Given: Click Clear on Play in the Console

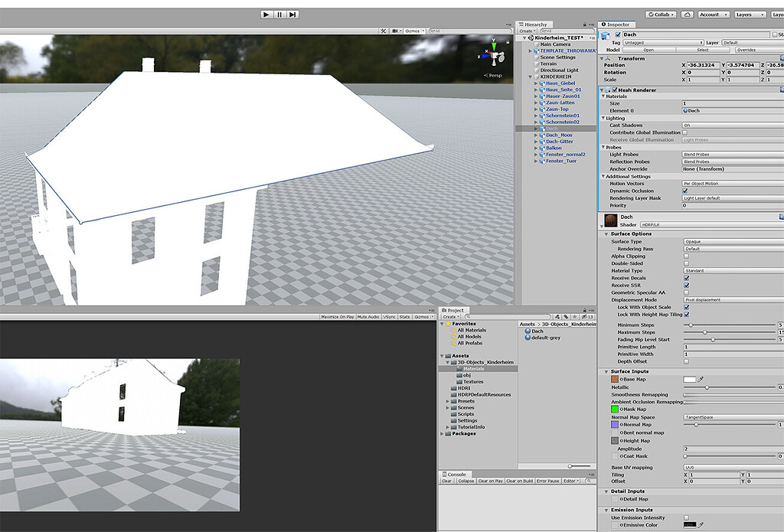Looking at the screenshot, I should point(491,481).
